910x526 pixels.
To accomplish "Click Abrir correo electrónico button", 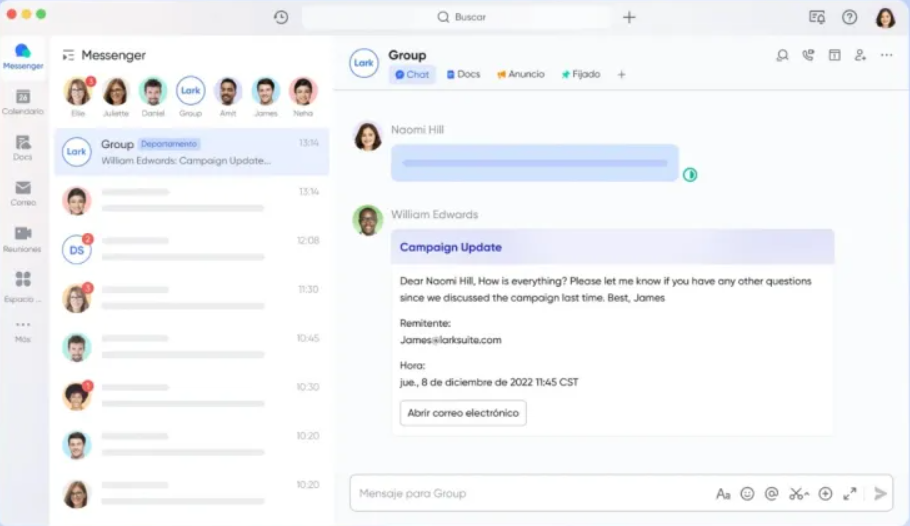I will [x=463, y=413].
